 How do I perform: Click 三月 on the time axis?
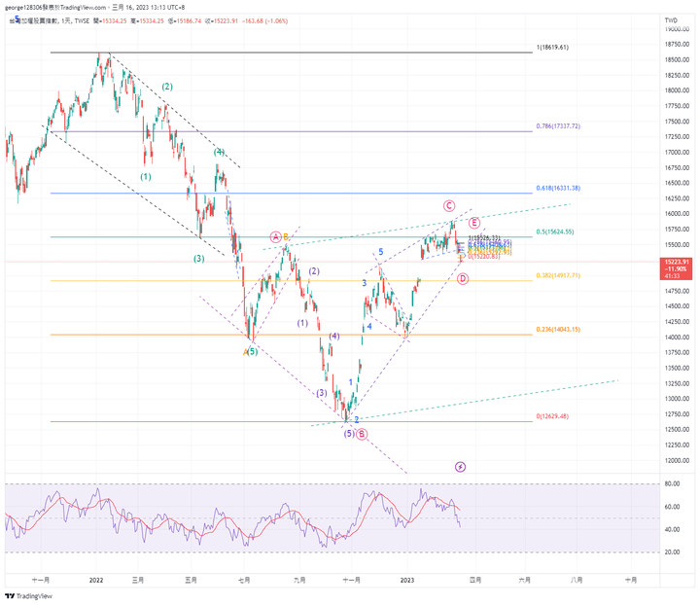pos(138,580)
